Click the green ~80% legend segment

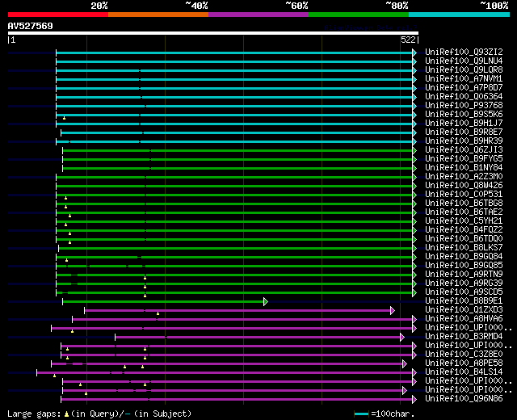click(359, 15)
